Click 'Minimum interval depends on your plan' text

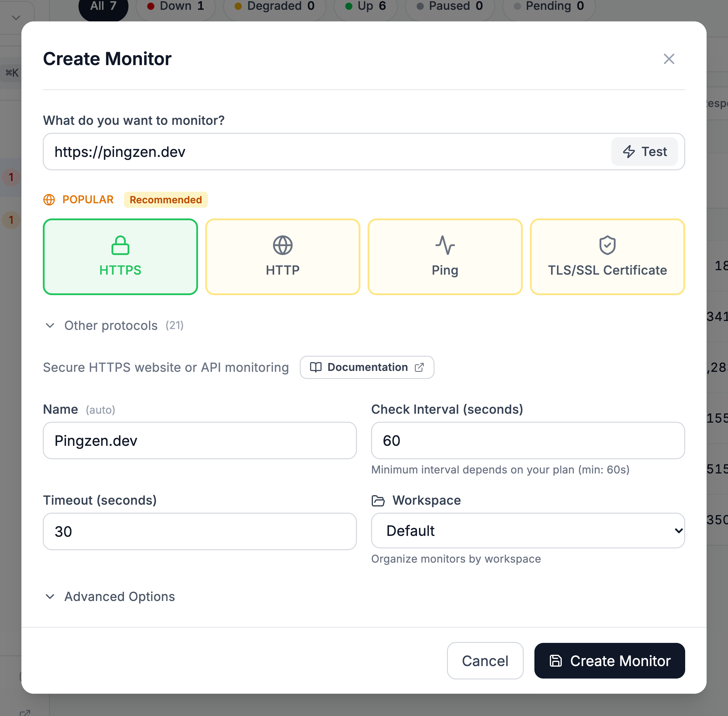click(500, 470)
